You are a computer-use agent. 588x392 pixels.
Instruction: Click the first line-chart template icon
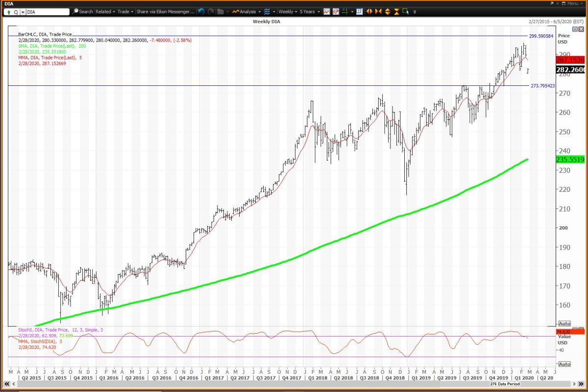point(326,11)
